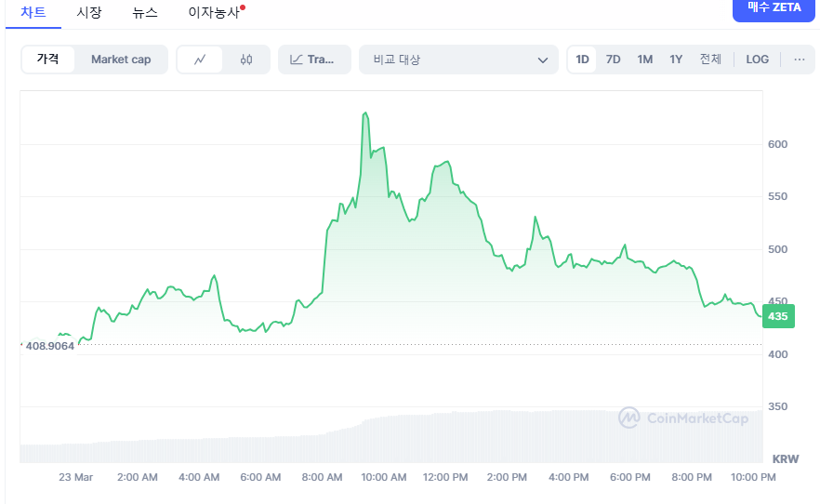Click the 매수 ZETA buy button
The image size is (820, 504).
[774, 8]
